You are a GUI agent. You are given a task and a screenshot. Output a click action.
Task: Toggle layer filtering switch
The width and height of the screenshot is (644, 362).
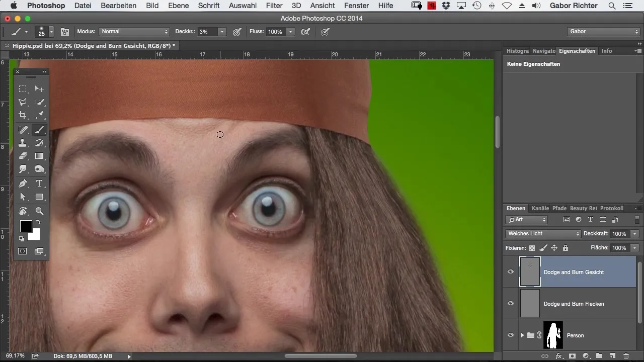tap(637, 220)
